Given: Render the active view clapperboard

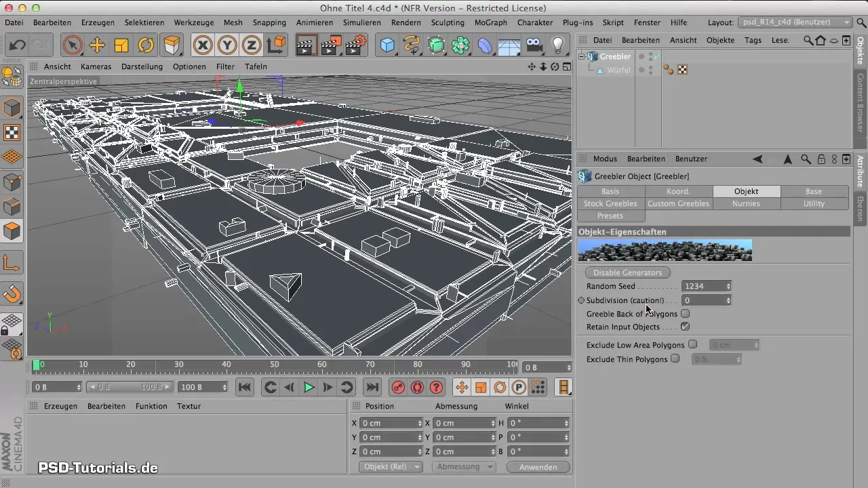Looking at the screenshot, I should pos(307,45).
